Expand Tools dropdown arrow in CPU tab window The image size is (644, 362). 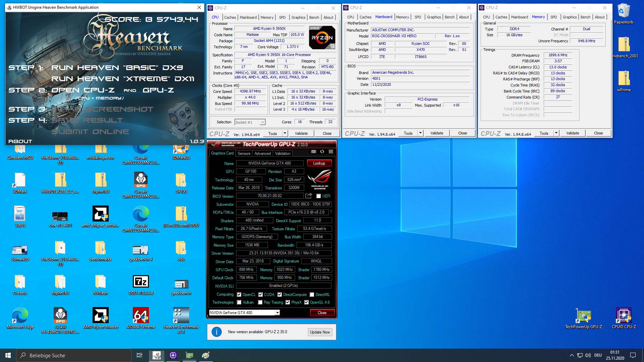tap(285, 133)
